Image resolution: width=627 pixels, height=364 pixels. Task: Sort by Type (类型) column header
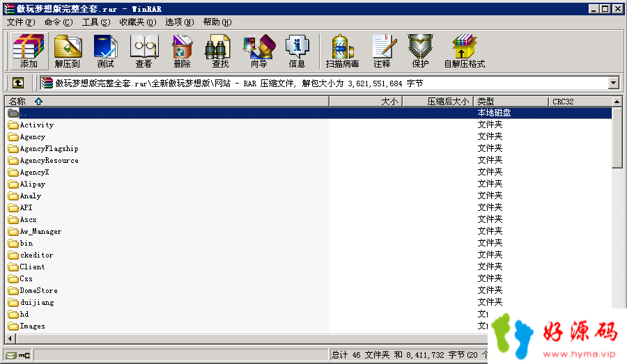point(511,102)
